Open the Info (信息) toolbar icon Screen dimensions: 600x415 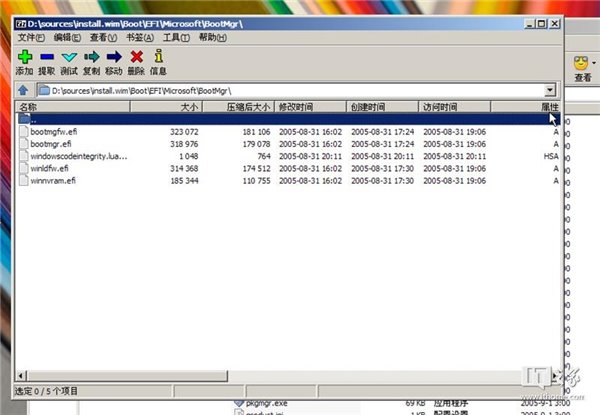click(158, 58)
